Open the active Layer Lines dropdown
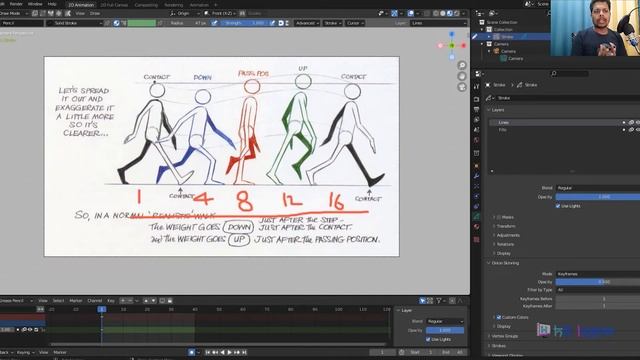 438,23
